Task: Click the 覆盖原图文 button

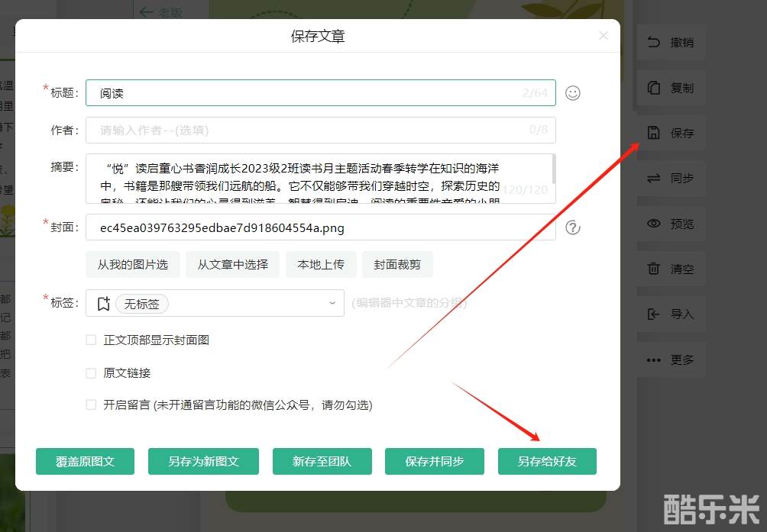Action: 85,461
